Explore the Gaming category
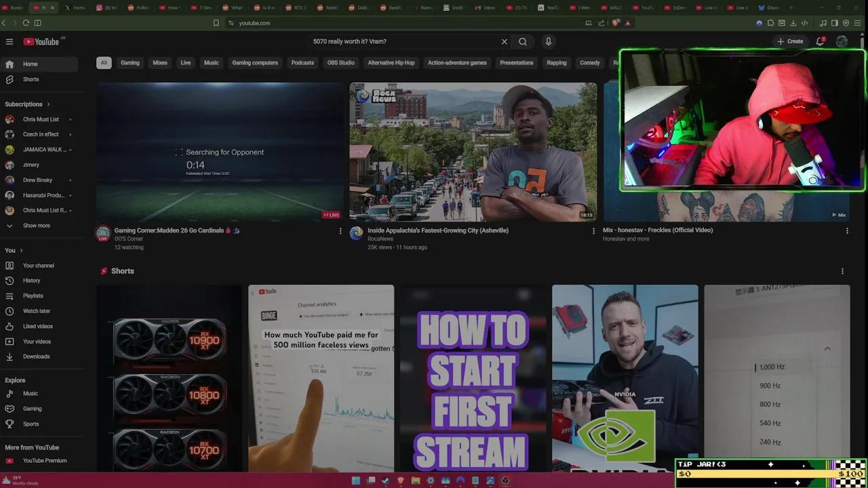 coord(39,409)
